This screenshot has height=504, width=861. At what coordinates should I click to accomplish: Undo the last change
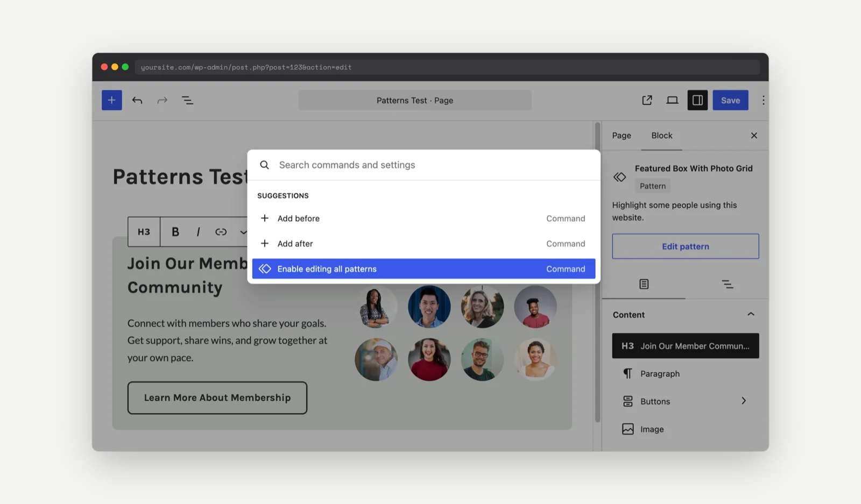[137, 100]
